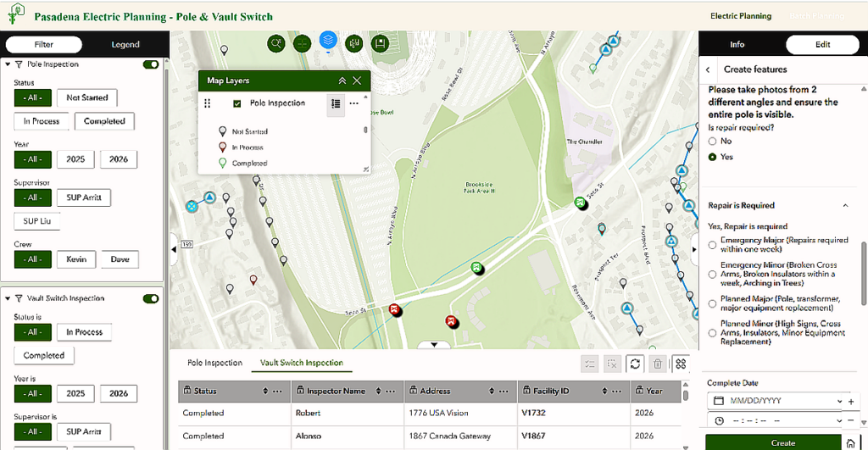Open Facility ID column options ellipsis
The height and width of the screenshot is (450, 868).
(x=617, y=392)
